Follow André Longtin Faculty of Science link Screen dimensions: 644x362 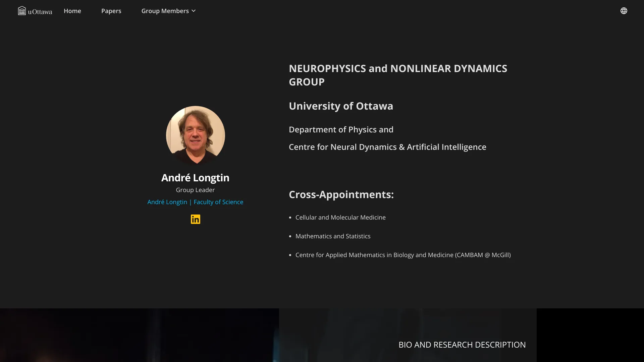(195, 202)
